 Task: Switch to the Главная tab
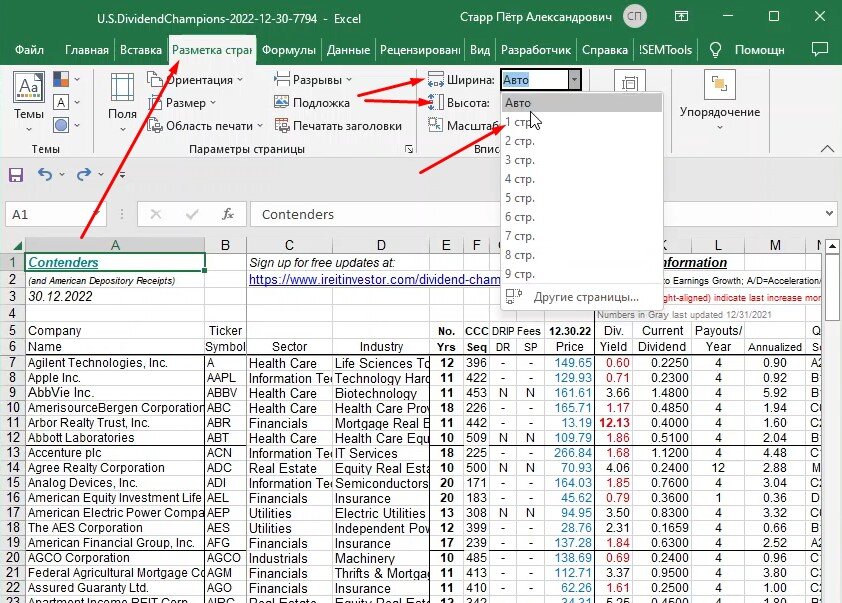tap(86, 50)
